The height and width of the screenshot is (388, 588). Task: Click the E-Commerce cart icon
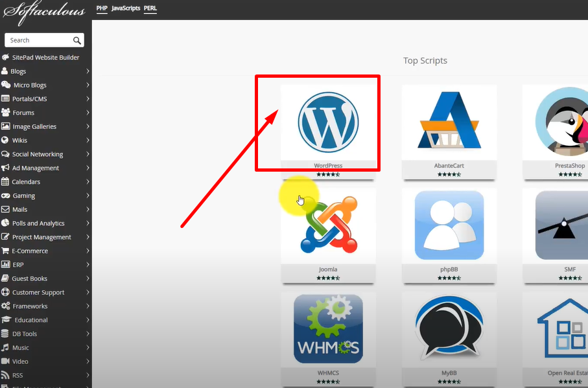coord(5,251)
